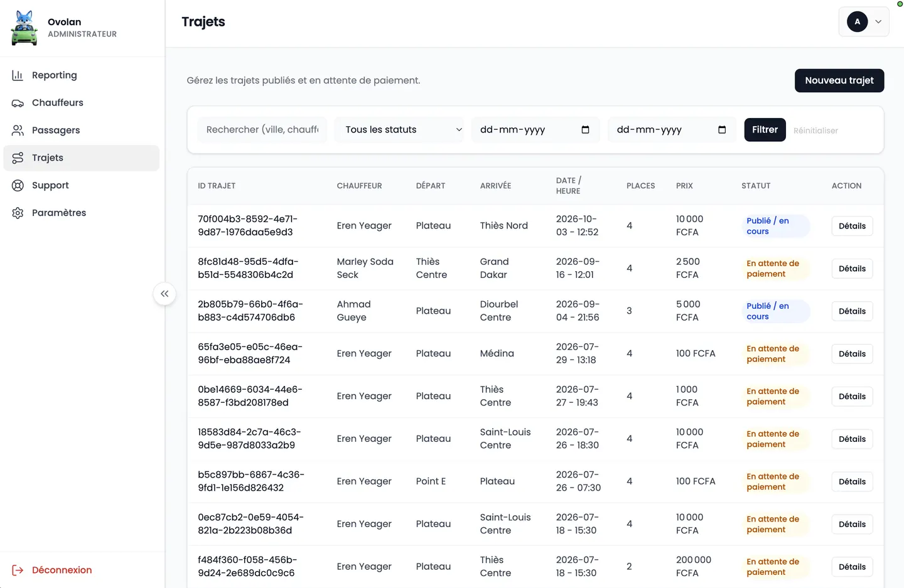This screenshot has height=588, width=904.
Task: Open Détails for trip 18583d84
Action: (x=852, y=439)
